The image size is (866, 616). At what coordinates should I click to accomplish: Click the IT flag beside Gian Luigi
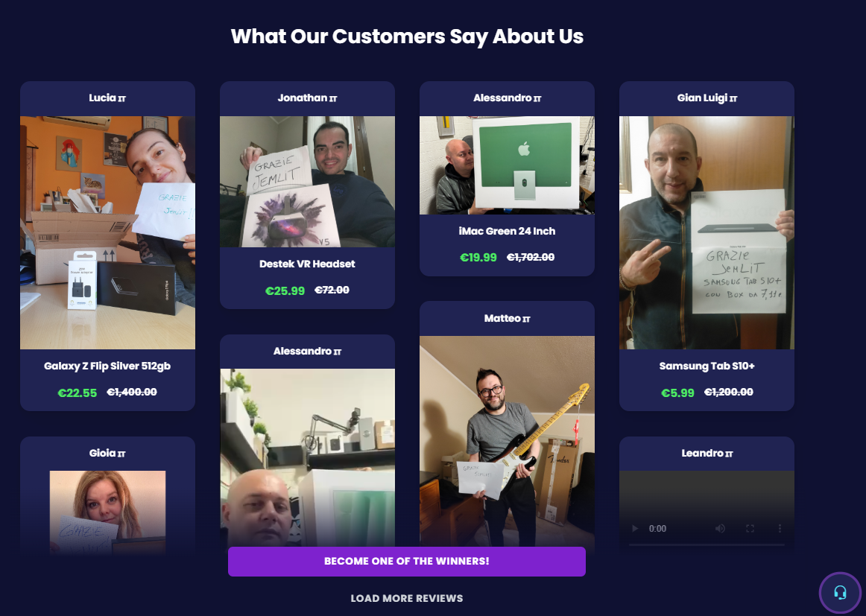tap(733, 99)
